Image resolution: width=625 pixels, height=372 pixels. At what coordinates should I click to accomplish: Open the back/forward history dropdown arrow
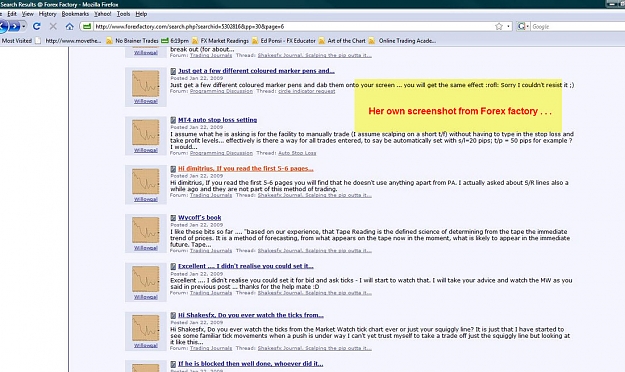[x=24, y=26]
